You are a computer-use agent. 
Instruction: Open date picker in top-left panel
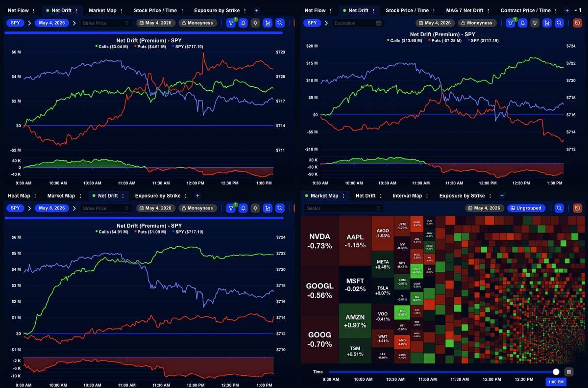click(156, 23)
